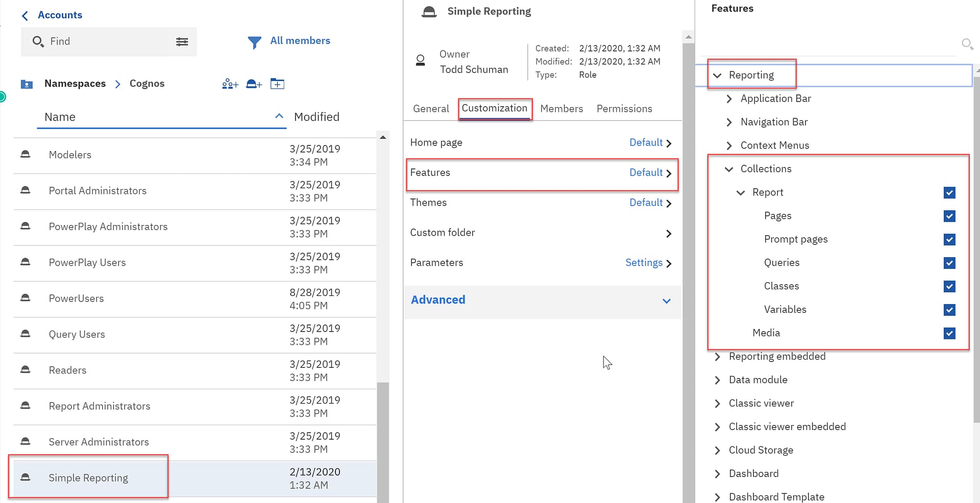Screen dimensions: 980x503
Task: Click the Features panel search icon
Action: (x=966, y=44)
